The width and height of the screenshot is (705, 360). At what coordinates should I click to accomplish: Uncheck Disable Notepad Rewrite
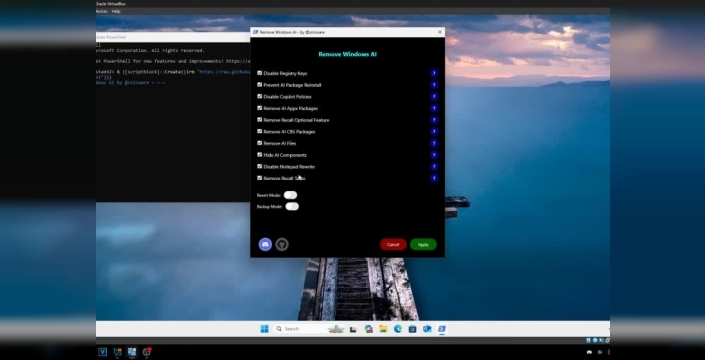coord(259,166)
